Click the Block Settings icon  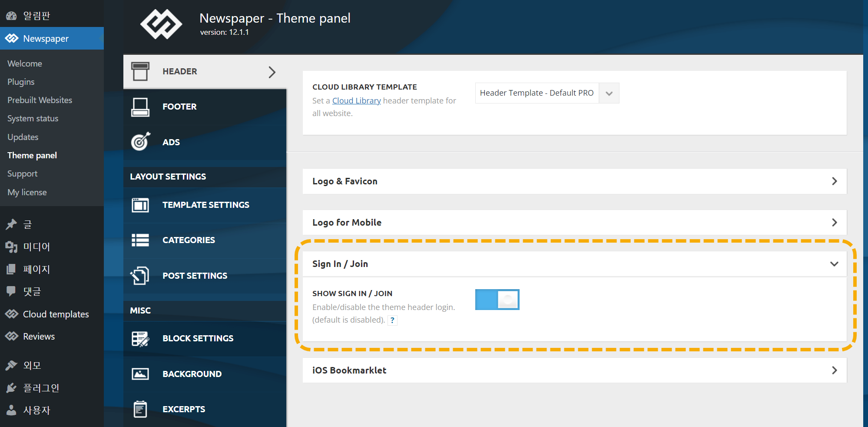(140, 339)
